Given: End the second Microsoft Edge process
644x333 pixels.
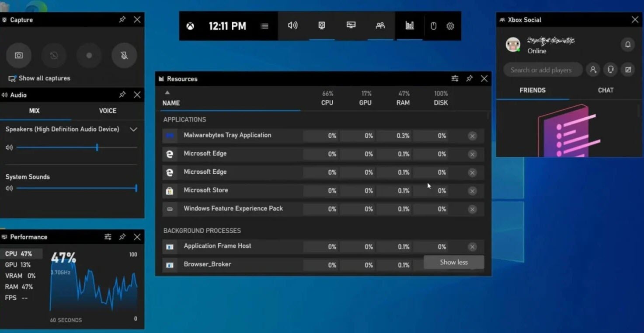Looking at the screenshot, I should pos(472,173).
